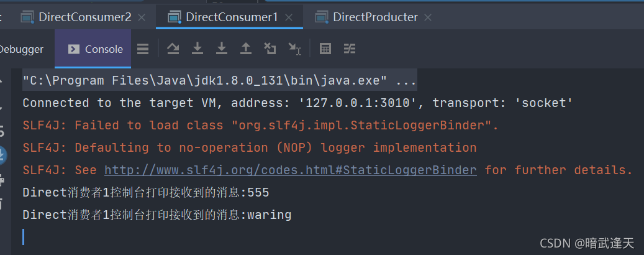Click the console line ending in 555
Screen dimensions: 644x255
(146, 192)
